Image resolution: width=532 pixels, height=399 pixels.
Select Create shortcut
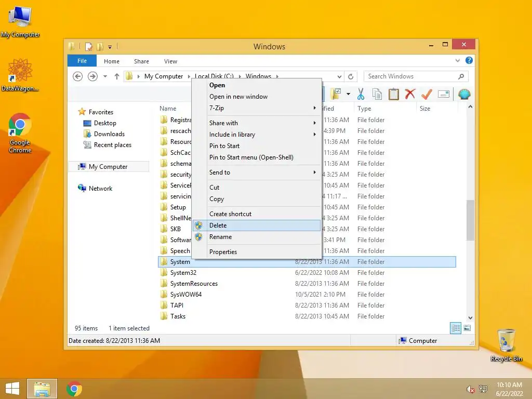pos(257,214)
